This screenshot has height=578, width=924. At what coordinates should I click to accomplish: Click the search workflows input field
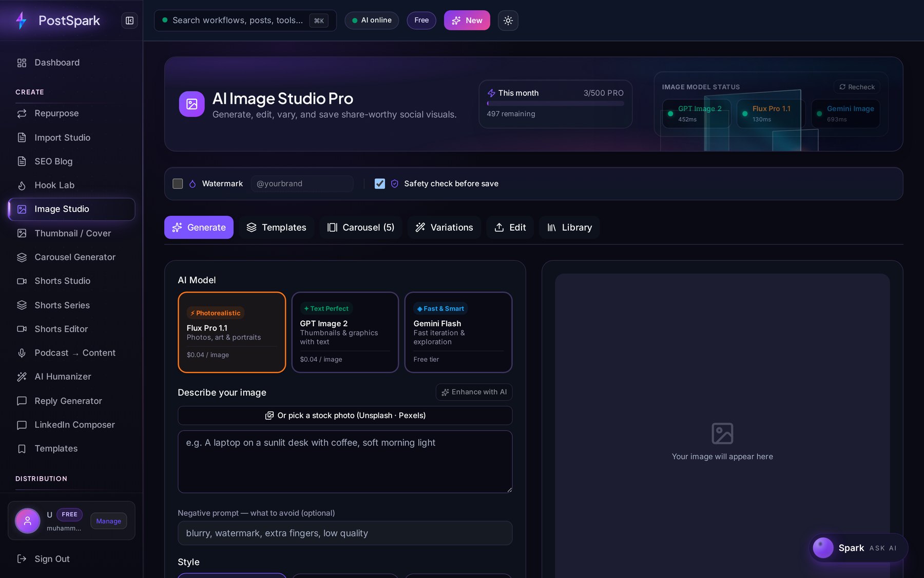[x=245, y=21]
